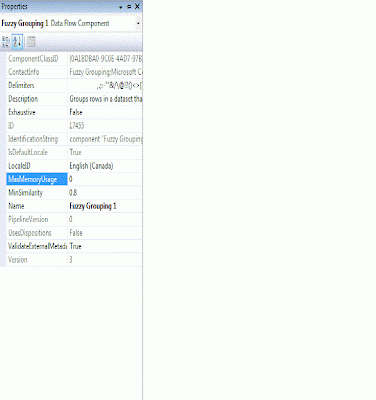Open the Fuzzy Grouping 1 object dropdown
The width and height of the screenshot is (376, 400).
pos(138,23)
